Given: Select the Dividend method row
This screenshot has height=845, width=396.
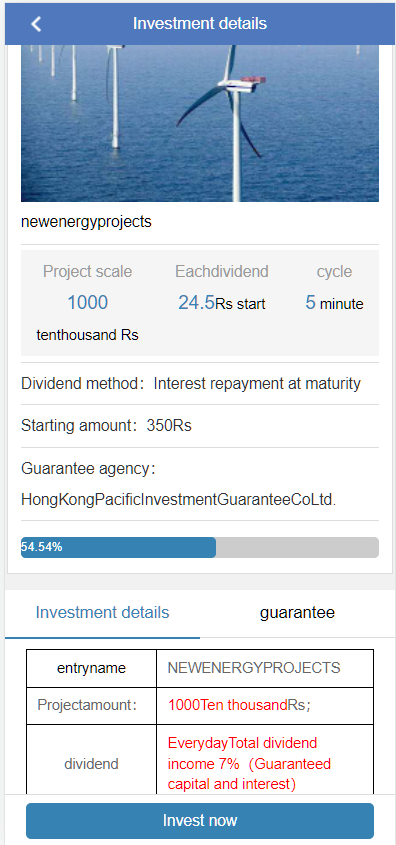Looking at the screenshot, I should pyautogui.click(x=200, y=384).
